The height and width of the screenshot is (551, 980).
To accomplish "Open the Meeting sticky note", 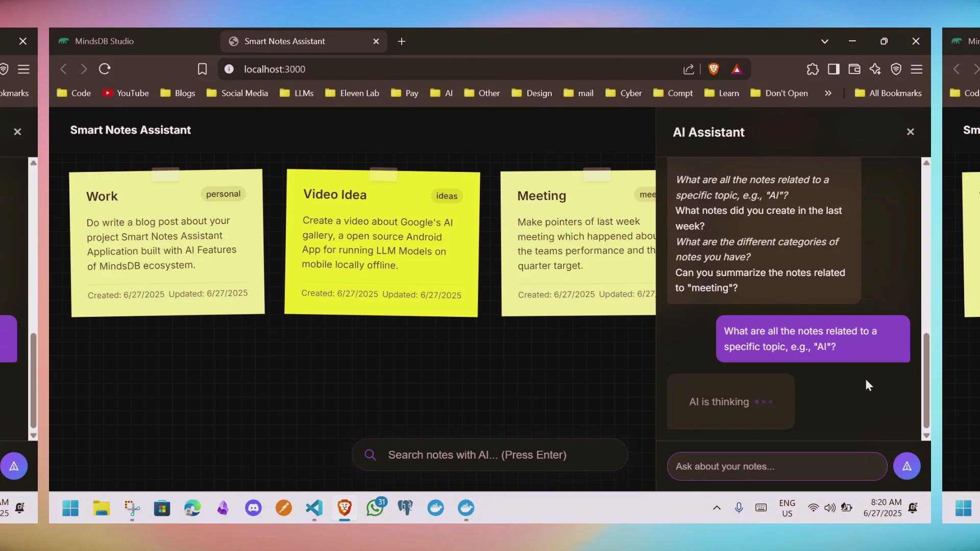I will coord(578,243).
